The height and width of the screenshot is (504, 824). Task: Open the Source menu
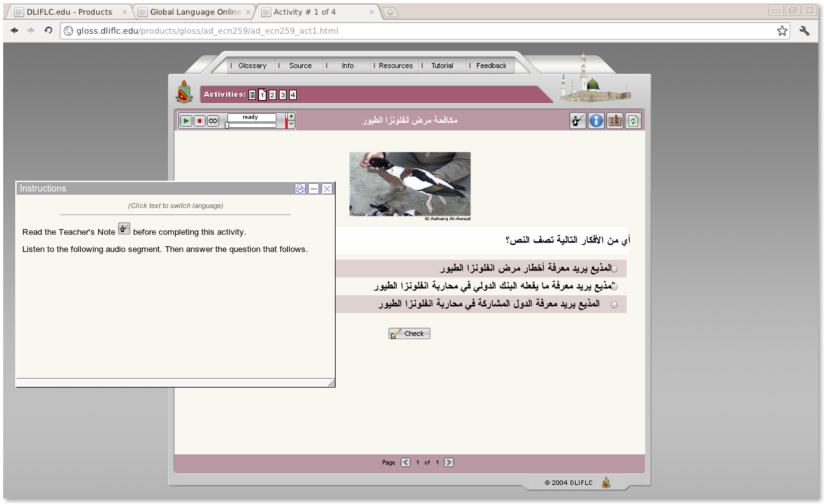click(301, 66)
